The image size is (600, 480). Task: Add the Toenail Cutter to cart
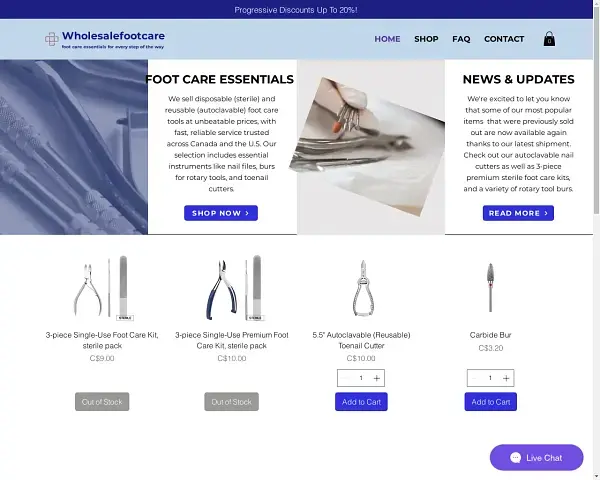click(361, 402)
